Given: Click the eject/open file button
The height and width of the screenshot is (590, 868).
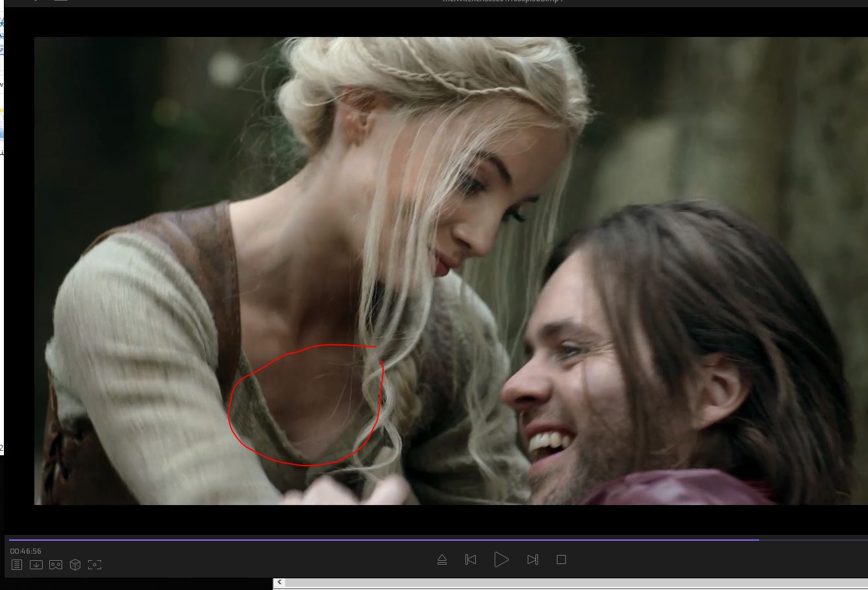Looking at the screenshot, I should (x=442, y=560).
